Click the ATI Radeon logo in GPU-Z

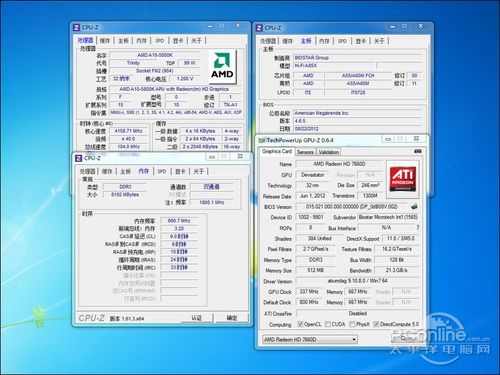coord(403,179)
